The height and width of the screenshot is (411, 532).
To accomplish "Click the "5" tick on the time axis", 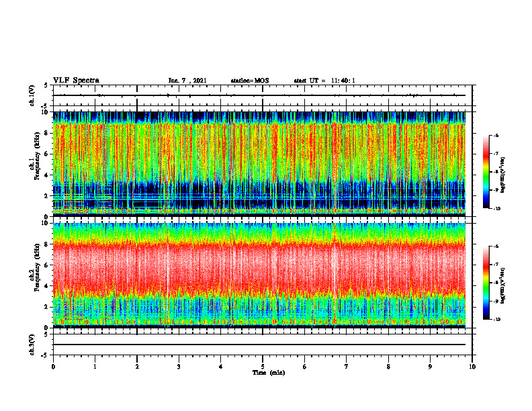I will pos(263,367).
